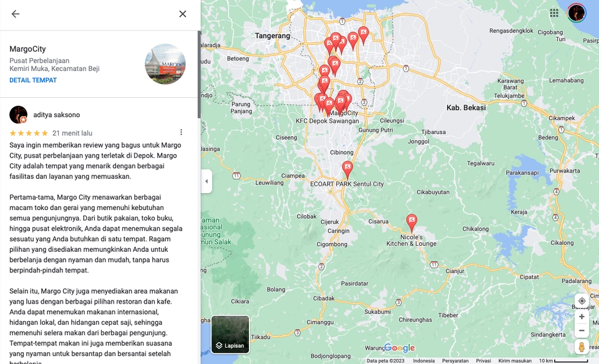Show my current location on map
This screenshot has width=599, height=364.
click(582, 301)
